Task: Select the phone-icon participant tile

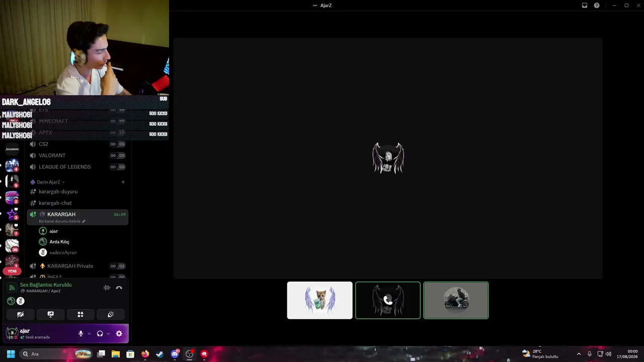Action: 388,300
